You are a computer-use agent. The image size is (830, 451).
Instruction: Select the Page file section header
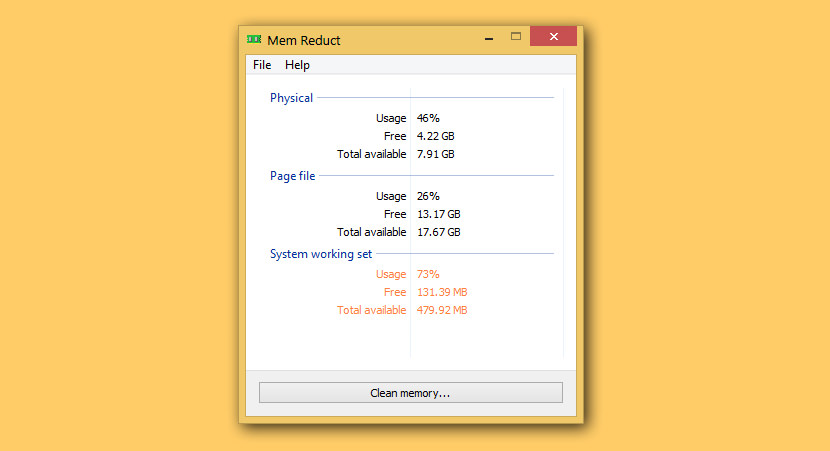292,176
